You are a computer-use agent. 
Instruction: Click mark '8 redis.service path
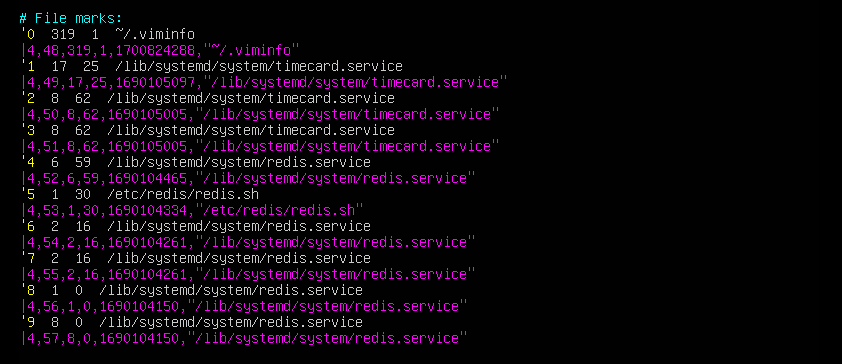tap(231, 290)
